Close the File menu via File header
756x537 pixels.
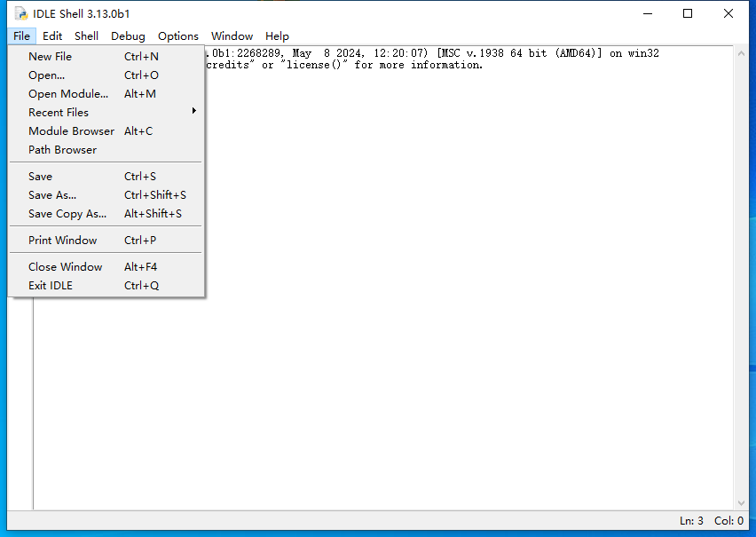click(21, 36)
